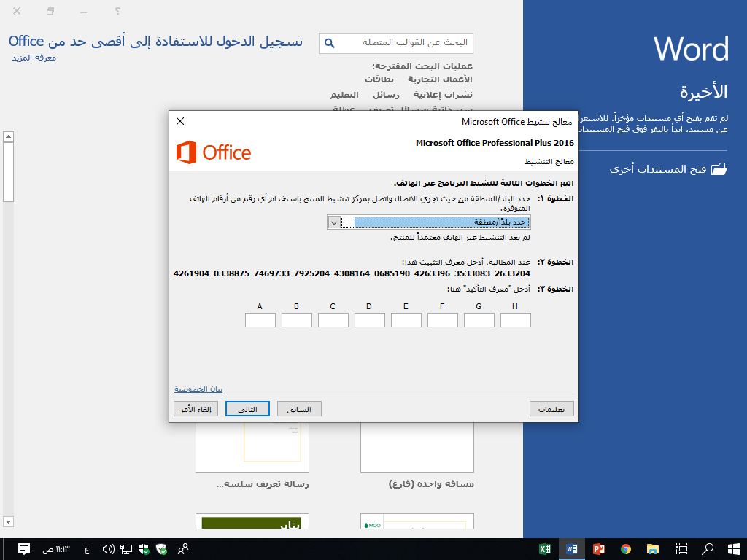The height and width of the screenshot is (560, 747).
Task: Close the Office activation wizard dialog
Action: click(x=180, y=121)
